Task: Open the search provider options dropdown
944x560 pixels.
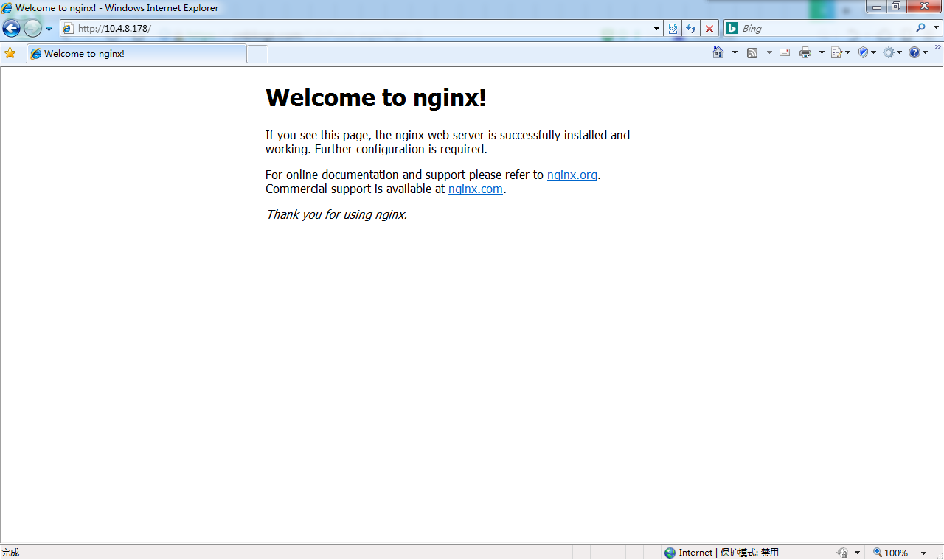Action: [937, 28]
